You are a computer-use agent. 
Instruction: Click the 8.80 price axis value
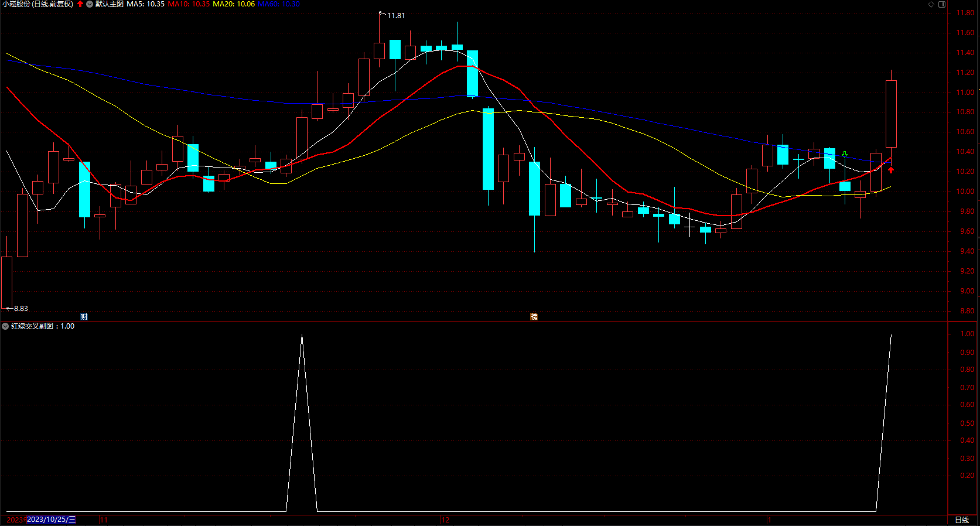(967, 311)
